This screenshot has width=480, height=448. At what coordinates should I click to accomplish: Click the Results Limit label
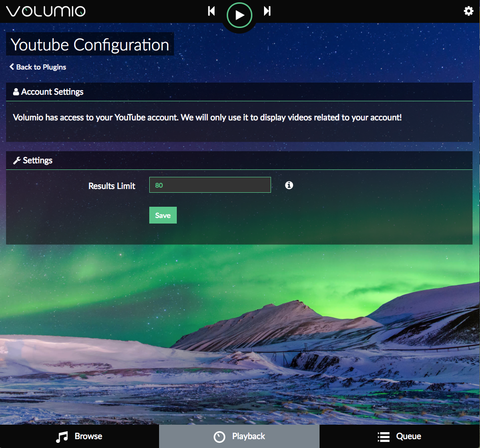(112, 186)
